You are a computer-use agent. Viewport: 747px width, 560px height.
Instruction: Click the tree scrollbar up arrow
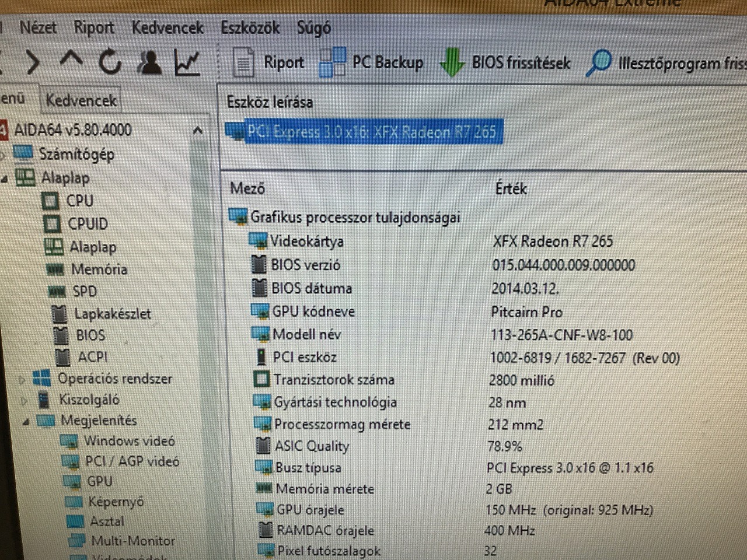[198, 130]
